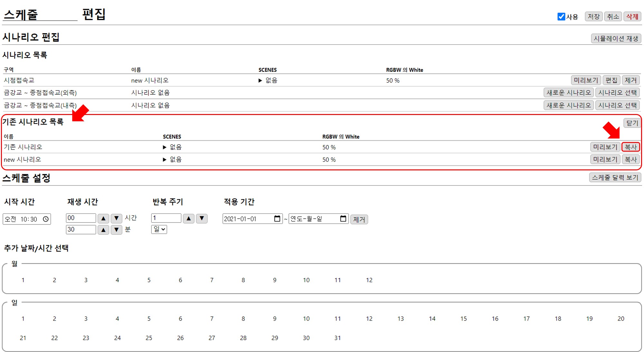Open the 일 repeat unit dropdown
644x352 pixels.
pyautogui.click(x=159, y=229)
